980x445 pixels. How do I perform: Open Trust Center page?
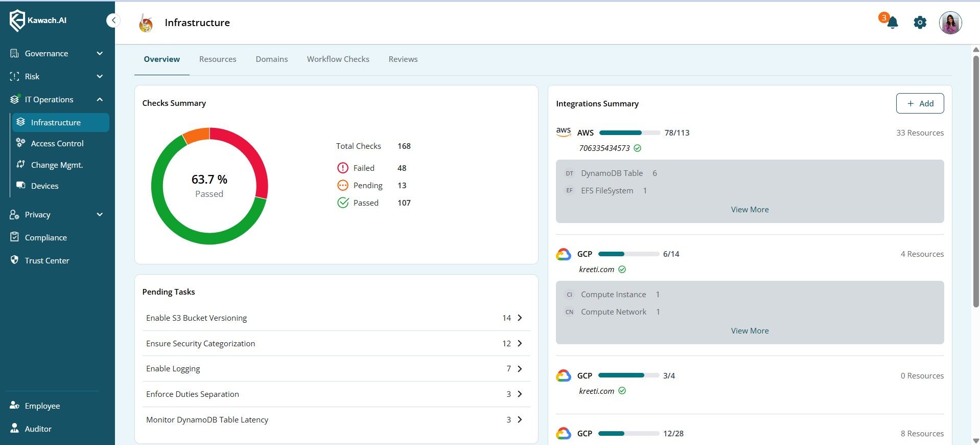click(46, 261)
